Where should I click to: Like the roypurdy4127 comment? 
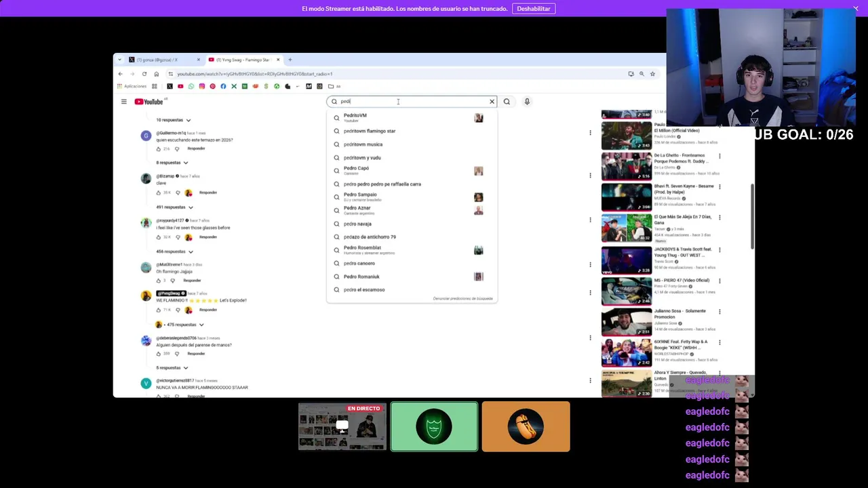[159, 237]
